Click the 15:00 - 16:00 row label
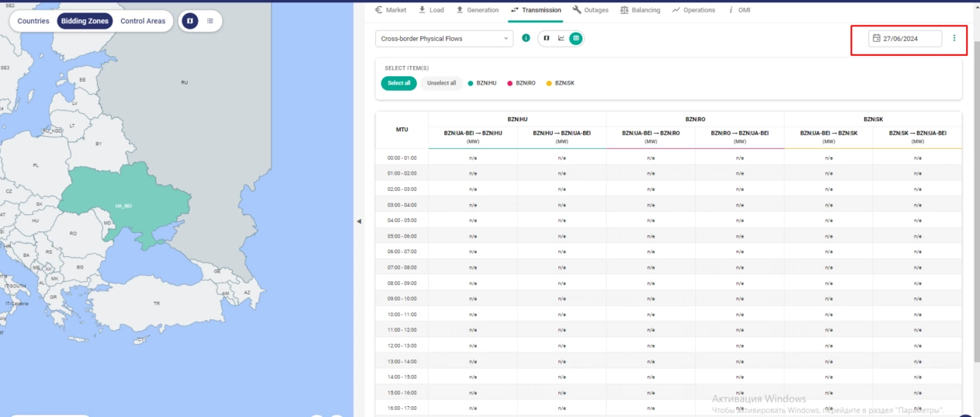This screenshot has width=980, height=417. (401, 392)
